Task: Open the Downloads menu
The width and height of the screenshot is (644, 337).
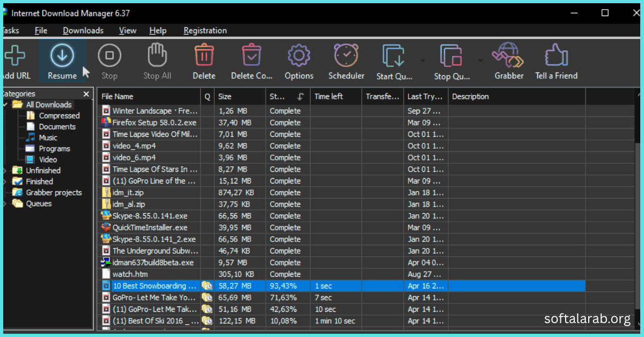Action: coord(83,31)
